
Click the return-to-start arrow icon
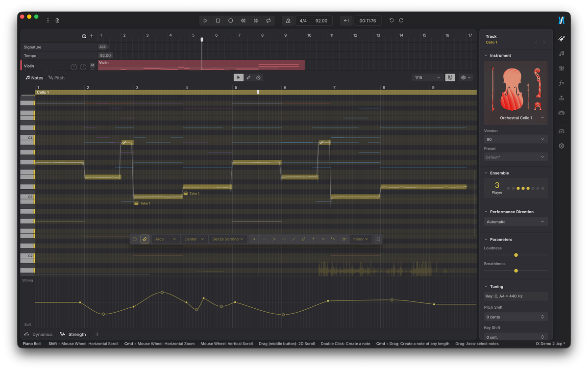tap(346, 21)
